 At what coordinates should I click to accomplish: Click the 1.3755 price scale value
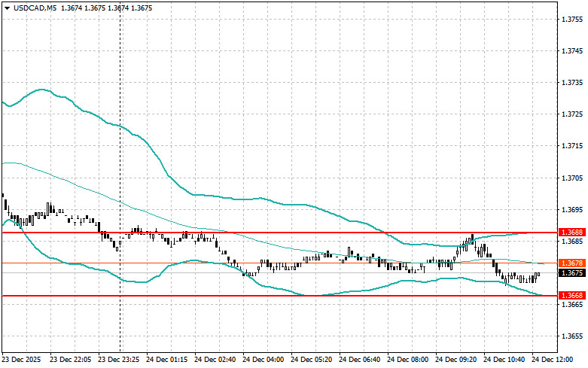coord(572,19)
